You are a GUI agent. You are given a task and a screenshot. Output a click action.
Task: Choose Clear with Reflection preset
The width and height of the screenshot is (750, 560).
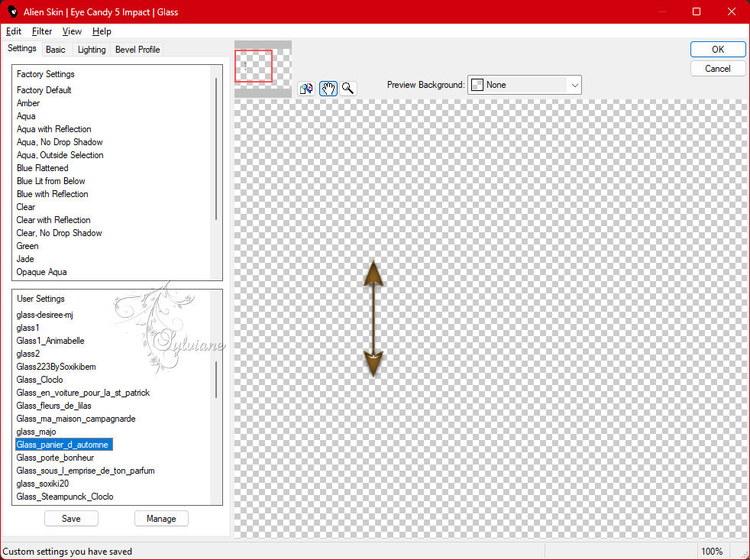click(x=53, y=220)
